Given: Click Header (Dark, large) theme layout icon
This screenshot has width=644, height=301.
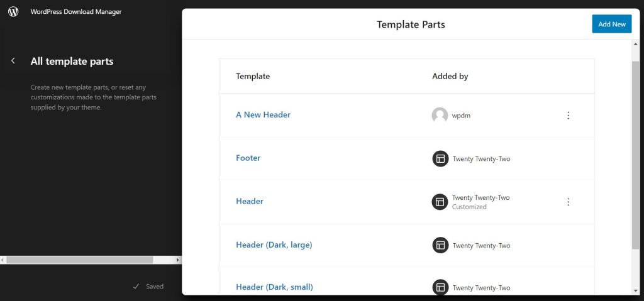Looking at the screenshot, I should pos(440,245).
